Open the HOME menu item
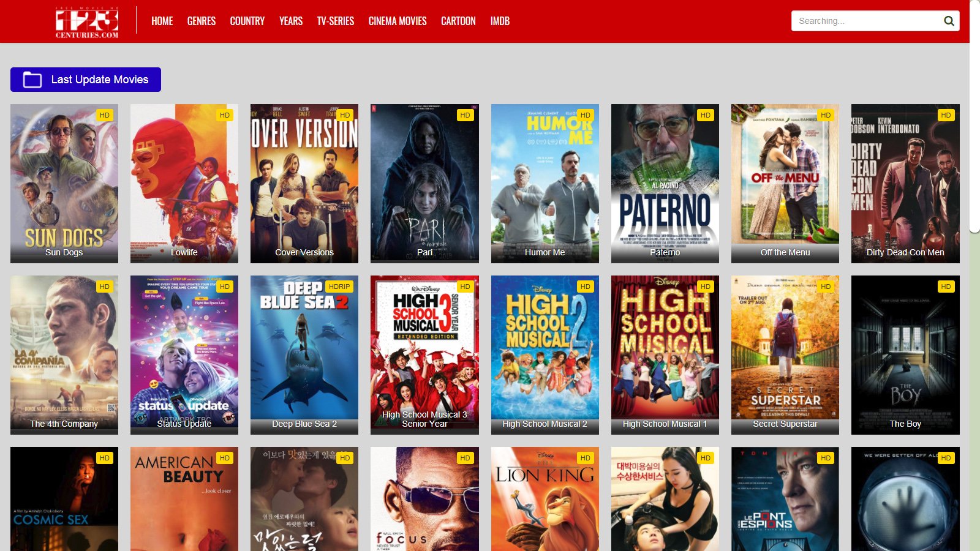 point(162,21)
